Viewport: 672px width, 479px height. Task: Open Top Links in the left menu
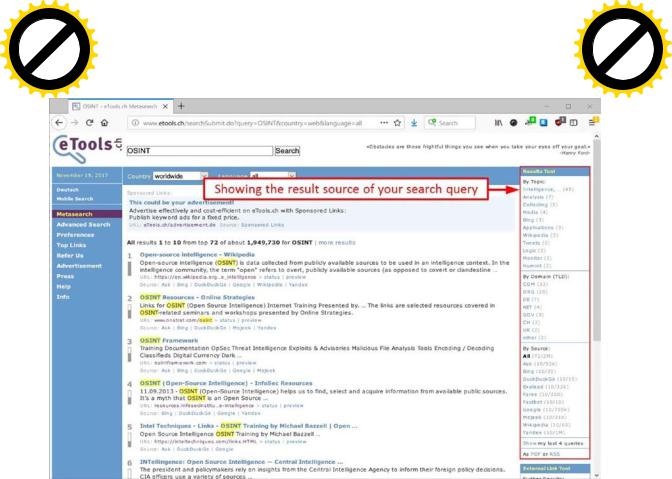(71, 245)
